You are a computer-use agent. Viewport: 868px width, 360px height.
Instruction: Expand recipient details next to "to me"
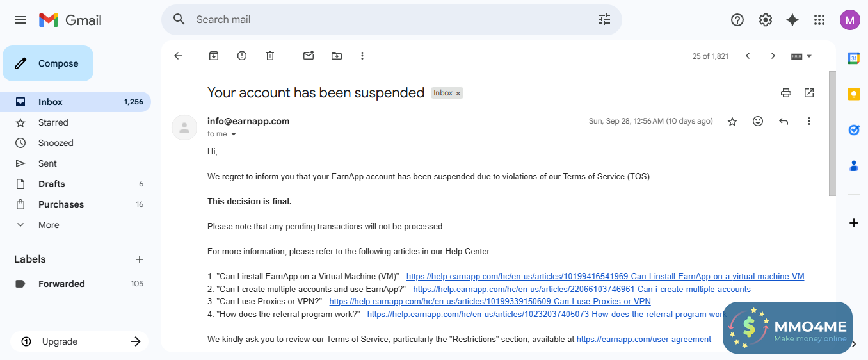[234, 134]
